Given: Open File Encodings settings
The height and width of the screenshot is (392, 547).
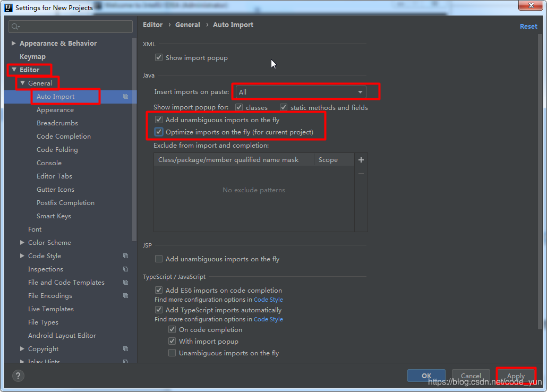Looking at the screenshot, I should (x=50, y=296).
